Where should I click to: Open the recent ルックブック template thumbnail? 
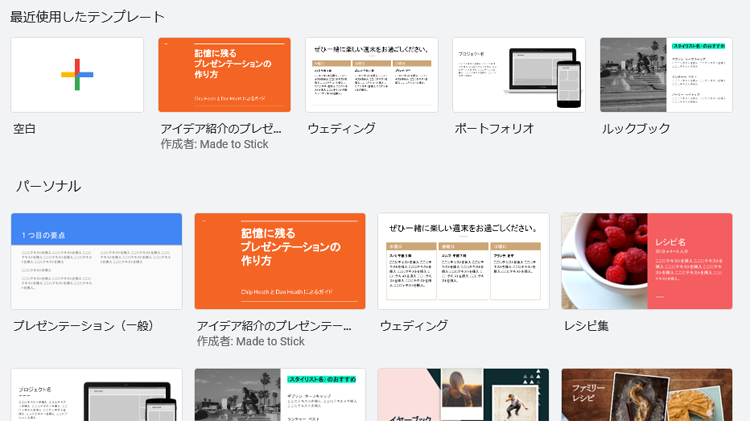(x=666, y=75)
